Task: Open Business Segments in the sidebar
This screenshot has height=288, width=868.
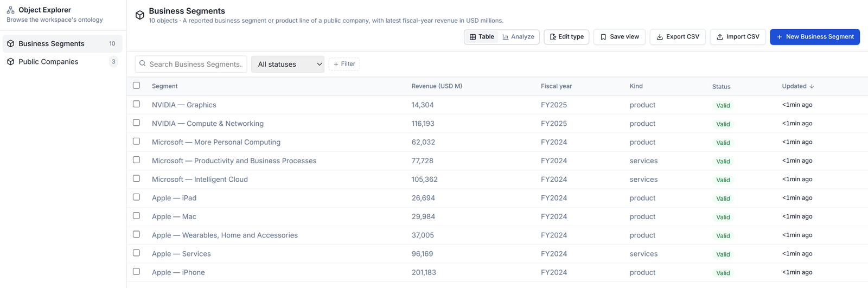Action: pos(62,43)
